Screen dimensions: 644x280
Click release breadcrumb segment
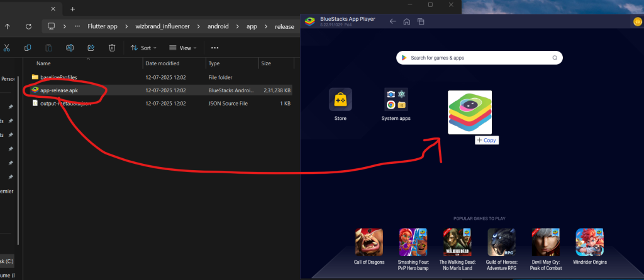(284, 26)
